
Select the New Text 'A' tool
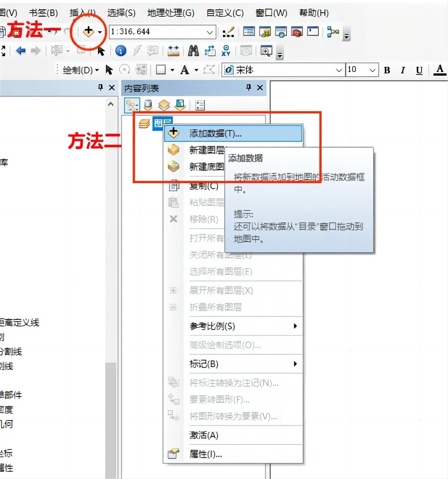coord(184,70)
